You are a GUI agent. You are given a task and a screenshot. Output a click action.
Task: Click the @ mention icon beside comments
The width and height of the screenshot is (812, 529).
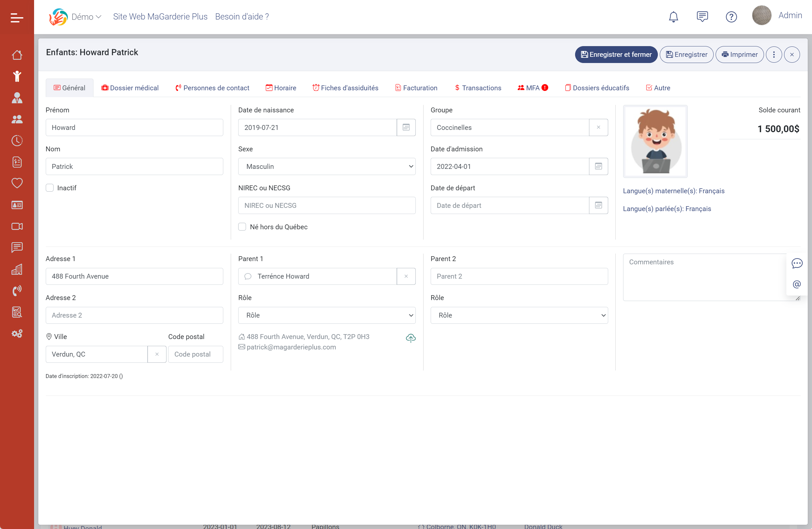click(797, 284)
